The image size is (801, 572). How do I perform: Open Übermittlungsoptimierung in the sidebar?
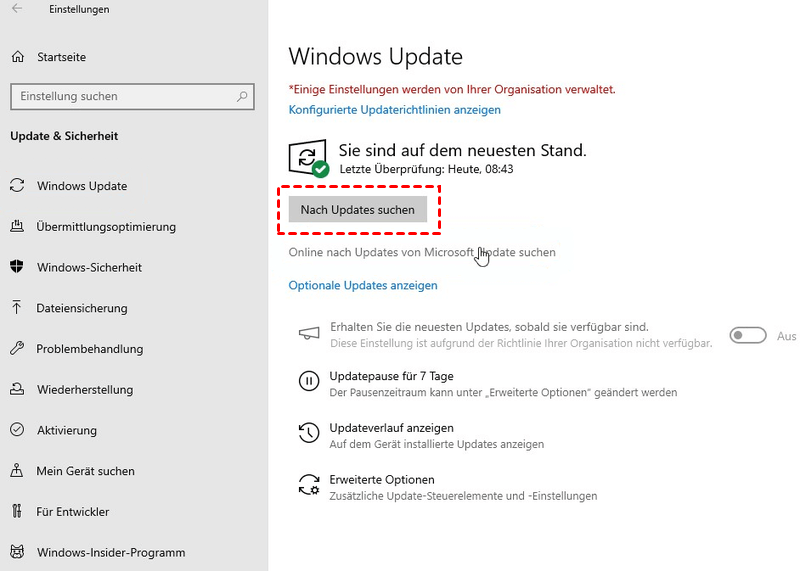pos(106,227)
